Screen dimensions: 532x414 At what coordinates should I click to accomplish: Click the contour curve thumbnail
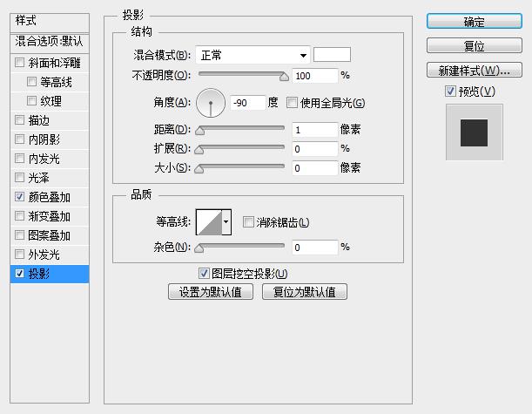209,222
